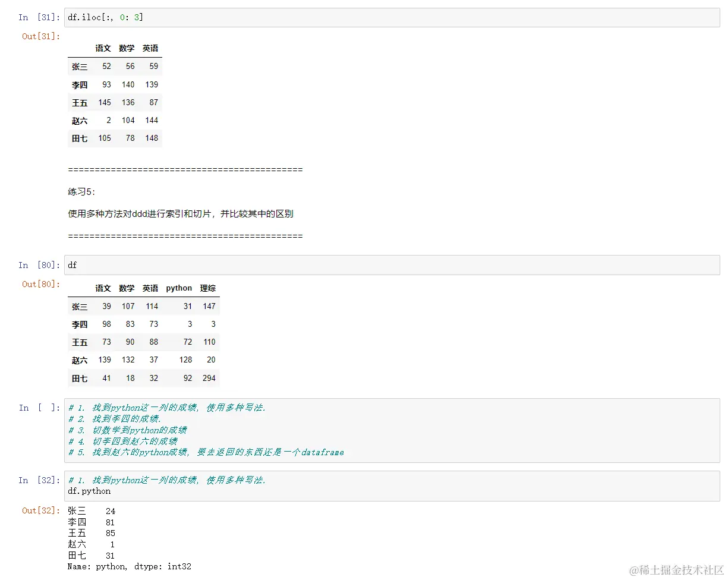Viewport: 728px width, 580px height.
Task: Click value 104 in the first table
Action: 128,120
